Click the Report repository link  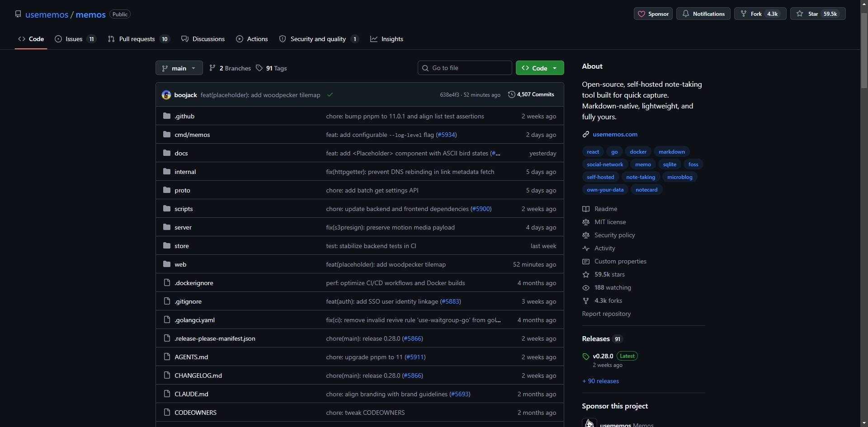tap(606, 314)
